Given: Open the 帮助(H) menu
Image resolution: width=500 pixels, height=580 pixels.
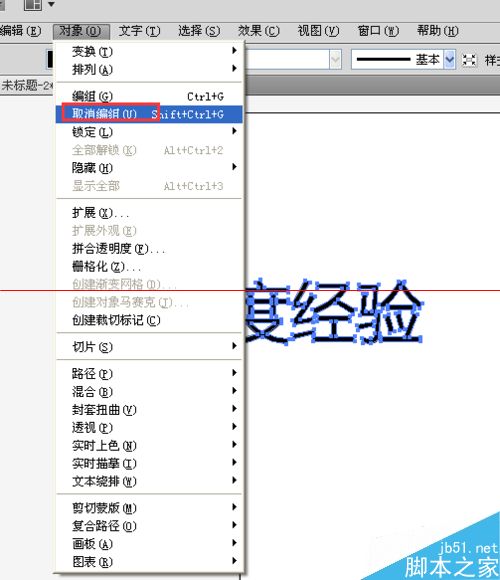Looking at the screenshot, I should (x=438, y=31).
